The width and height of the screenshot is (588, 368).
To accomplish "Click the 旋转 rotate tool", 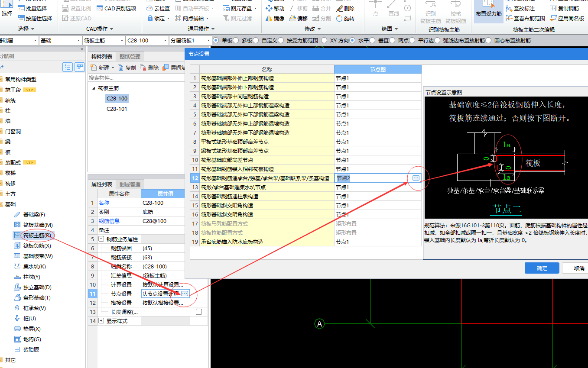I will [x=345, y=18].
